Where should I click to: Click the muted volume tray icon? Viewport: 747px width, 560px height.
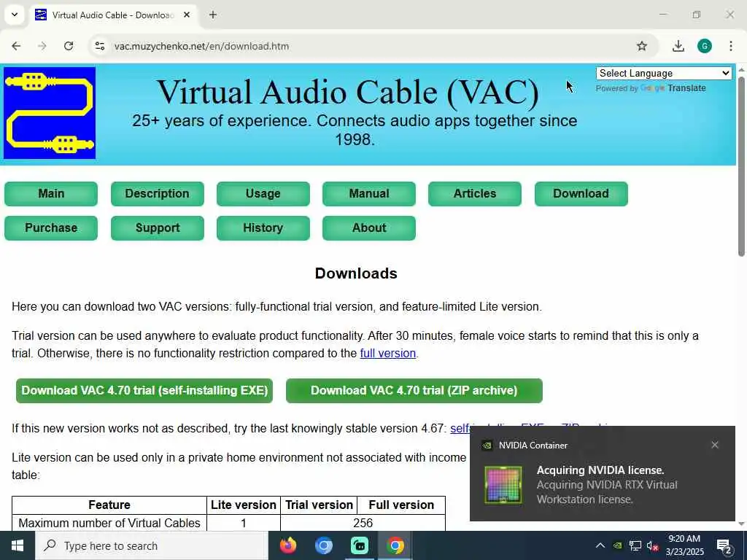(652, 545)
